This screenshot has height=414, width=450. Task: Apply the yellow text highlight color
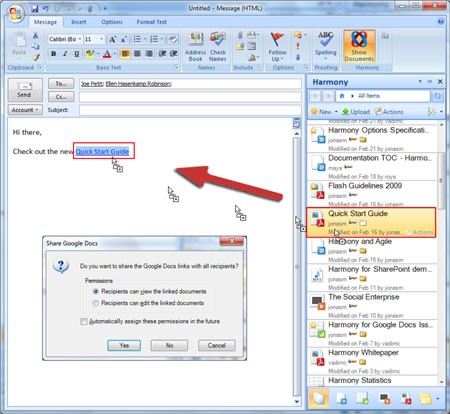tap(90, 54)
